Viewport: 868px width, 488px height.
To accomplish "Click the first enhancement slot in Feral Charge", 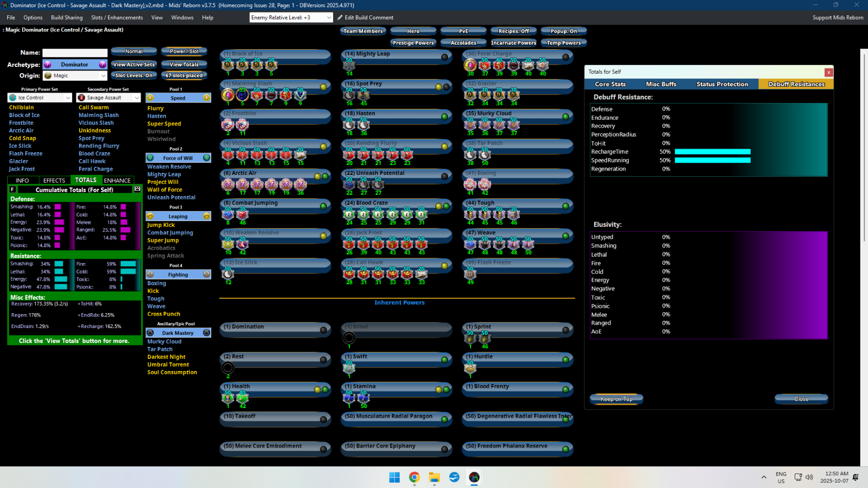I will [470, 65].
